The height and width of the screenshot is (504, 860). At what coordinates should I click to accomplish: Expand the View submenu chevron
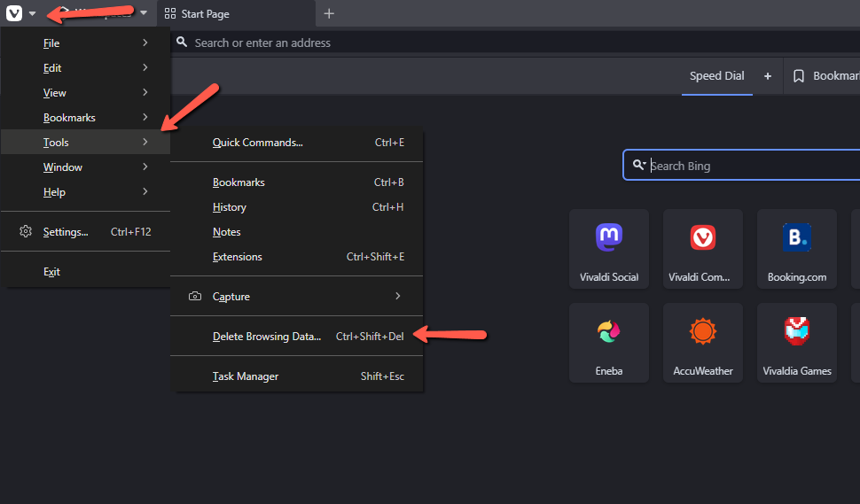click(145, 92)
